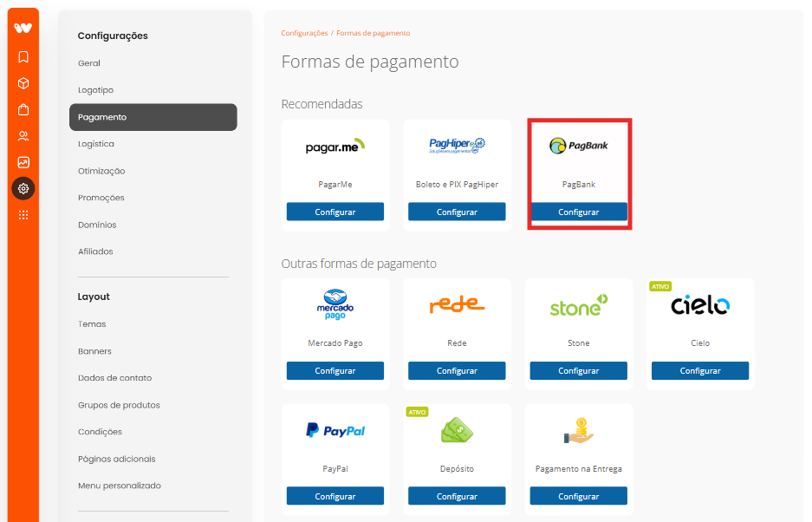Open Menu personalizado
Screen dimensions: 812x522
[120, 486]
